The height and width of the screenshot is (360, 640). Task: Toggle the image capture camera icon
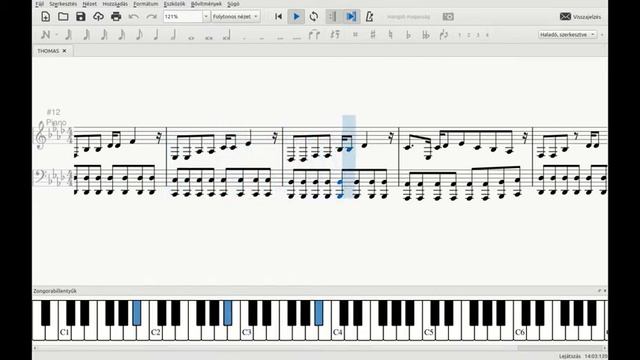click(x=448, y=17)
